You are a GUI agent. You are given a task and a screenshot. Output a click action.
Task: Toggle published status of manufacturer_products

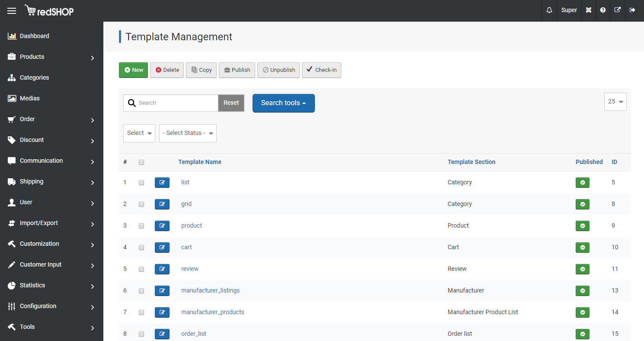[x=583, y=312]
